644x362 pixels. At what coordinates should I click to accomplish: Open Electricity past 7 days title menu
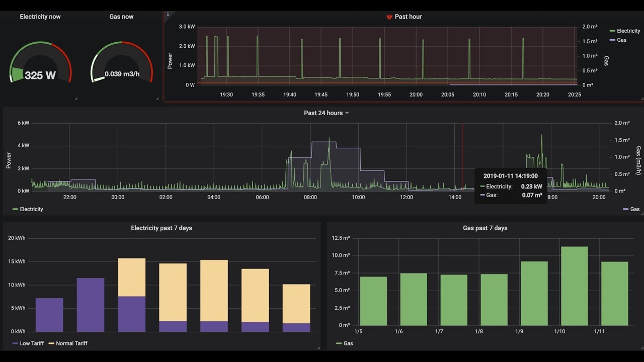[162, 228]
